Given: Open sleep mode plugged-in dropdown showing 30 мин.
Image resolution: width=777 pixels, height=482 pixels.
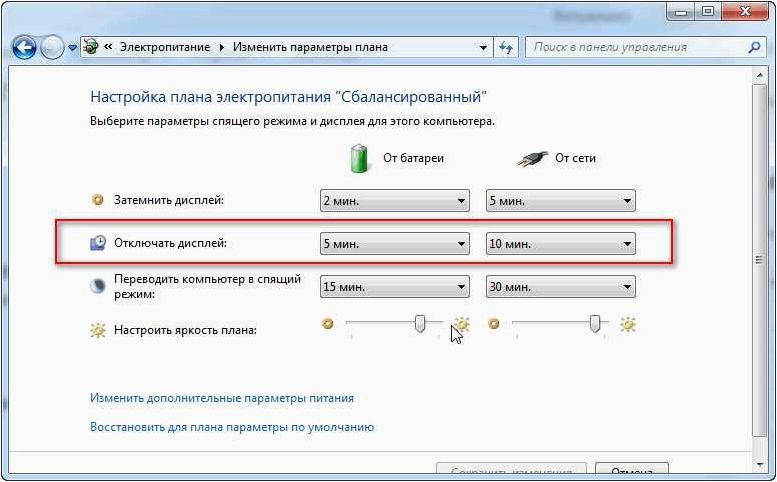Looking at the screenshot, I should (560, 287).
